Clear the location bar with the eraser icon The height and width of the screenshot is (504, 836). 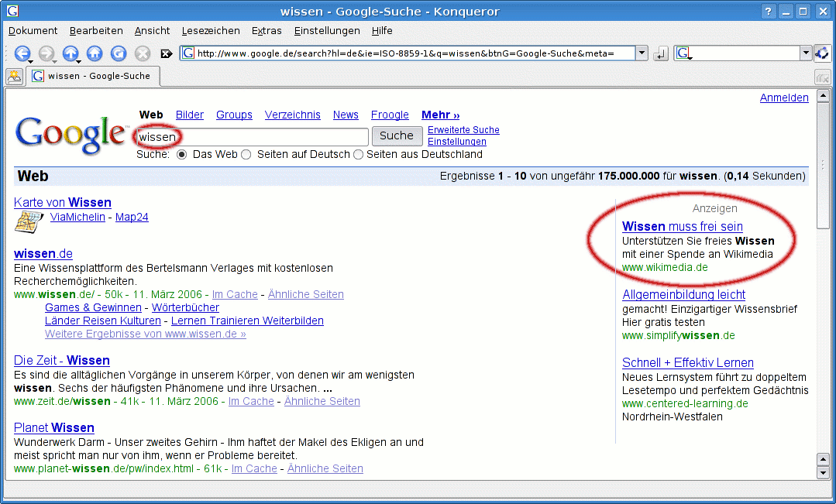167,53
